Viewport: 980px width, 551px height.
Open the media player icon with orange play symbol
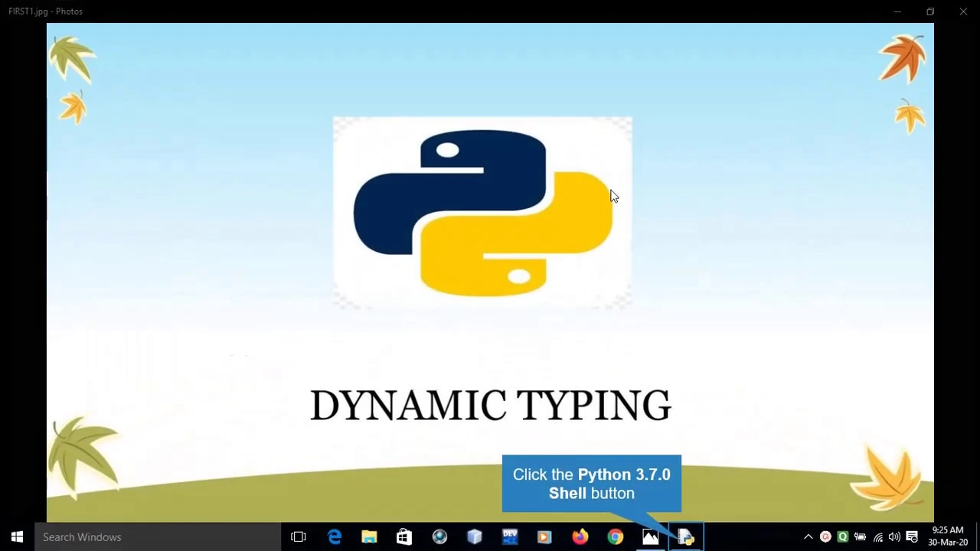click(x=544, y=537)
